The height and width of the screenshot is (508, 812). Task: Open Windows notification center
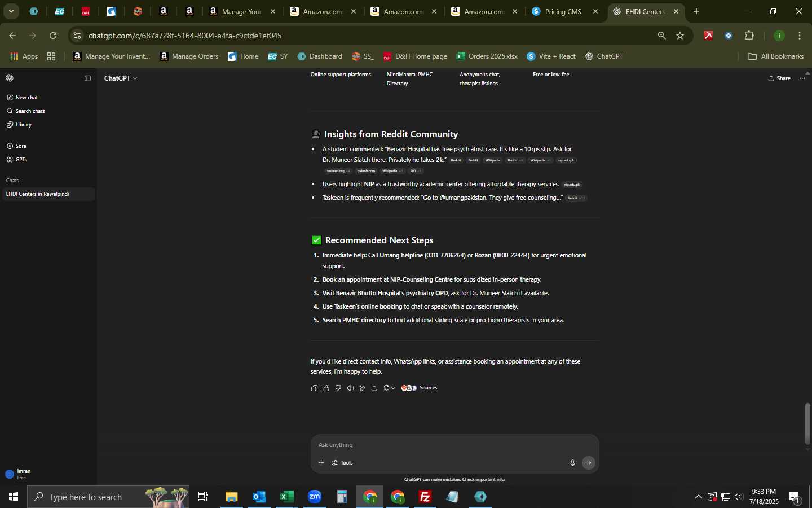pos(795,497)
